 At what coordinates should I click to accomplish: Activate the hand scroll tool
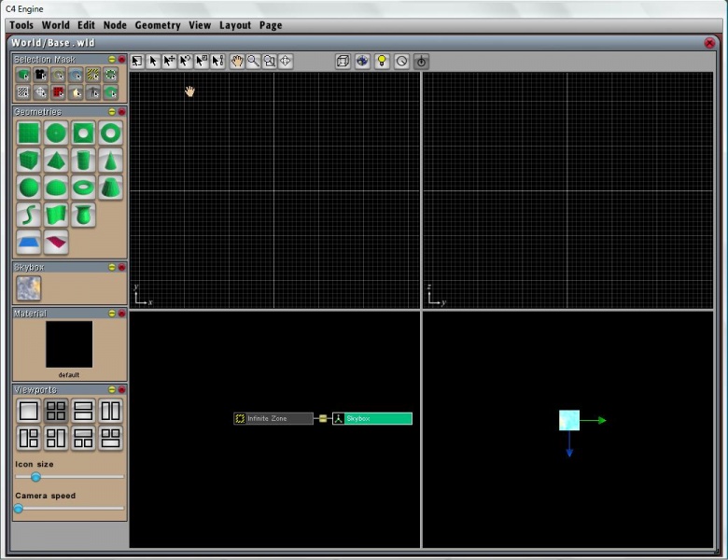click(x=237, y=62)
